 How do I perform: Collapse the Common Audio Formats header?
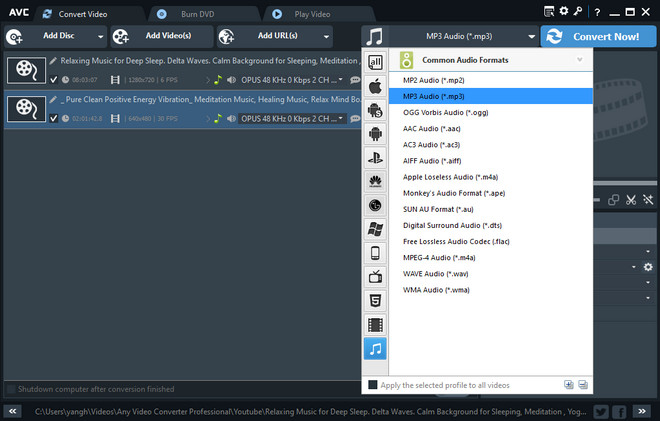pos(580,60)
